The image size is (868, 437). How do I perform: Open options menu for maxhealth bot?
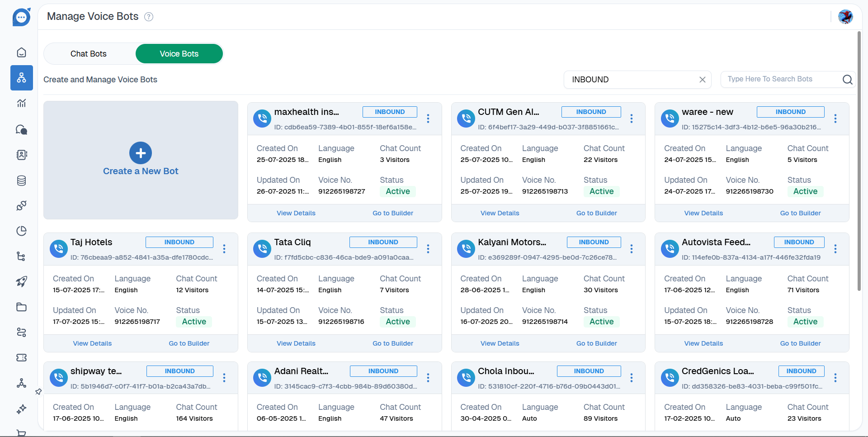428,119
